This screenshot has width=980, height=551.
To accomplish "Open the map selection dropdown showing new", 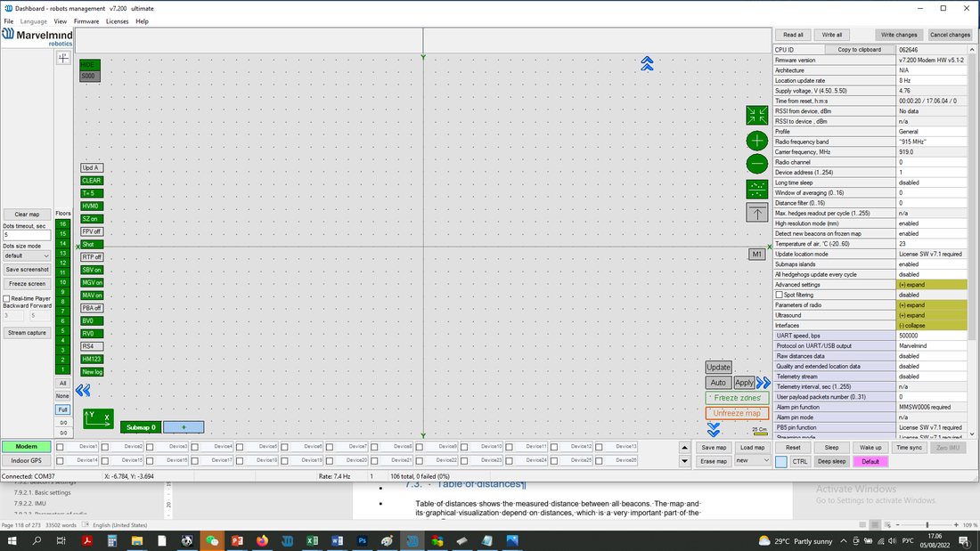I will pyautogui.click(x=752, y=460).
